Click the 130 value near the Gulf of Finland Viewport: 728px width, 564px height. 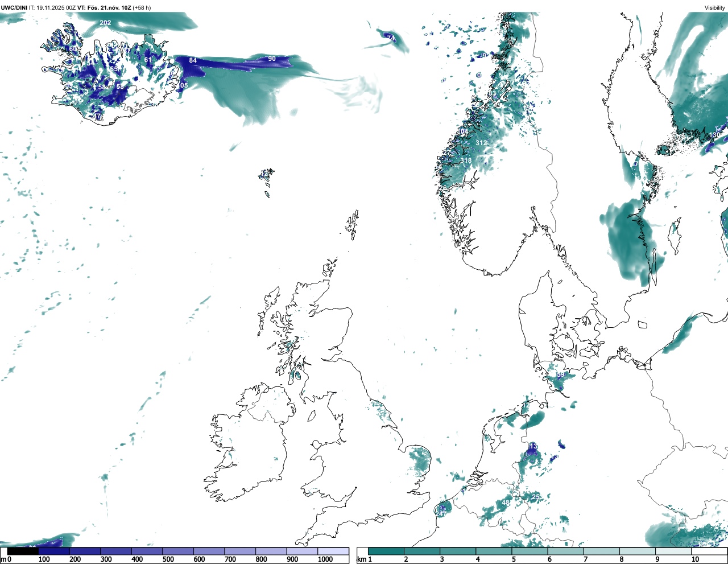click(x=714, y=135)
